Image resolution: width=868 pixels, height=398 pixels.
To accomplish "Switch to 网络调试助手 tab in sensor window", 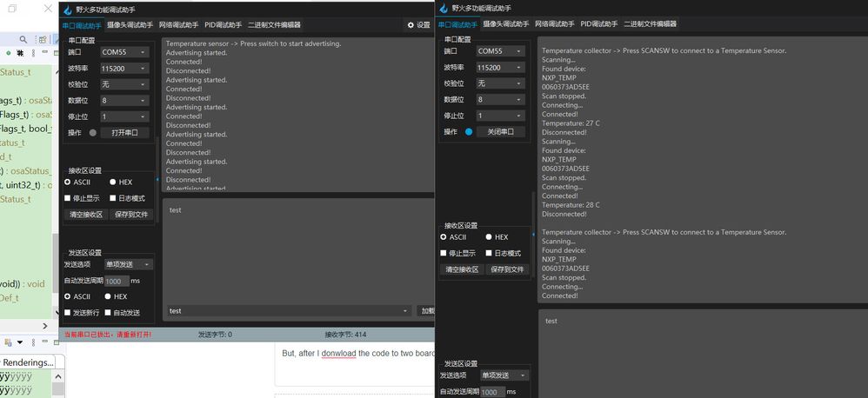I will [x=179, y=25].
